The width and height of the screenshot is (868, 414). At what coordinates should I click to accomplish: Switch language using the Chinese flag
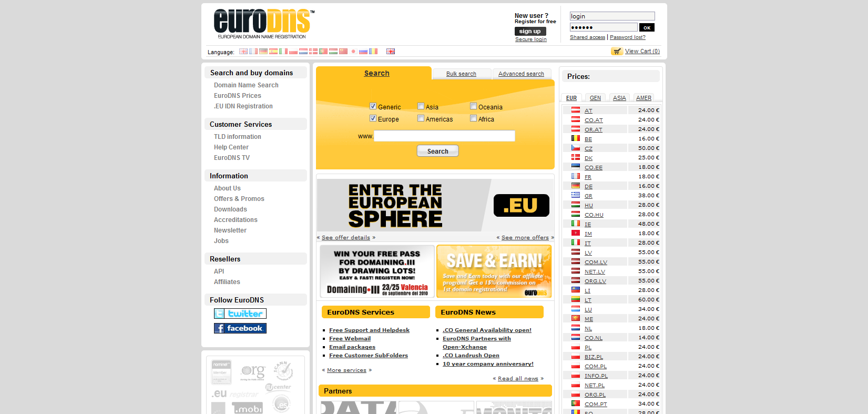[343, 51]
